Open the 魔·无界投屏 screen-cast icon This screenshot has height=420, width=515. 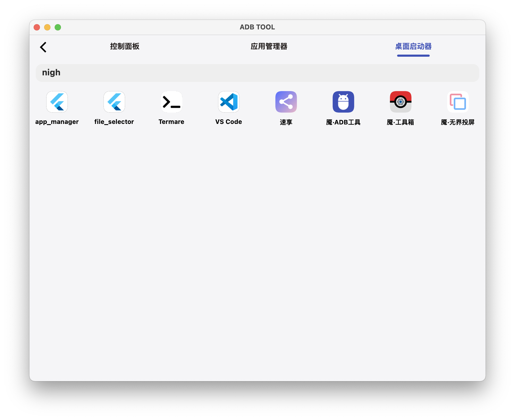tap(458, 102)
